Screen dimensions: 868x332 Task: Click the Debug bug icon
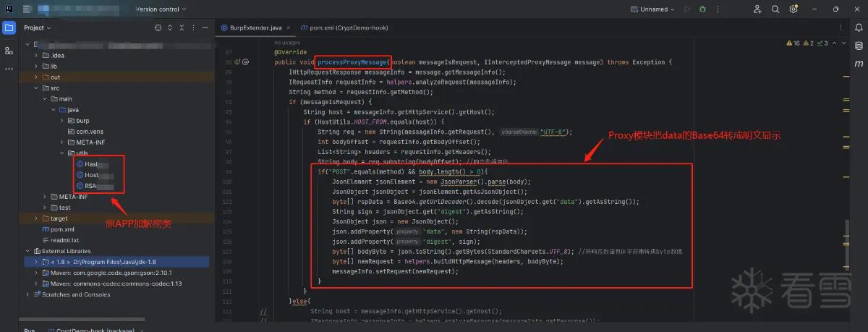[703, 9]
